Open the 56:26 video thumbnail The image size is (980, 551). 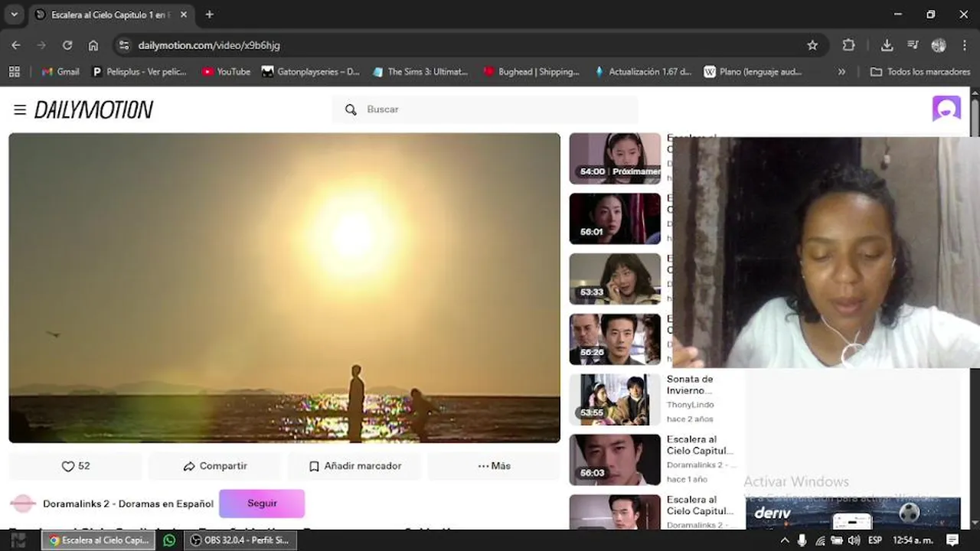[x=615, y=340]
